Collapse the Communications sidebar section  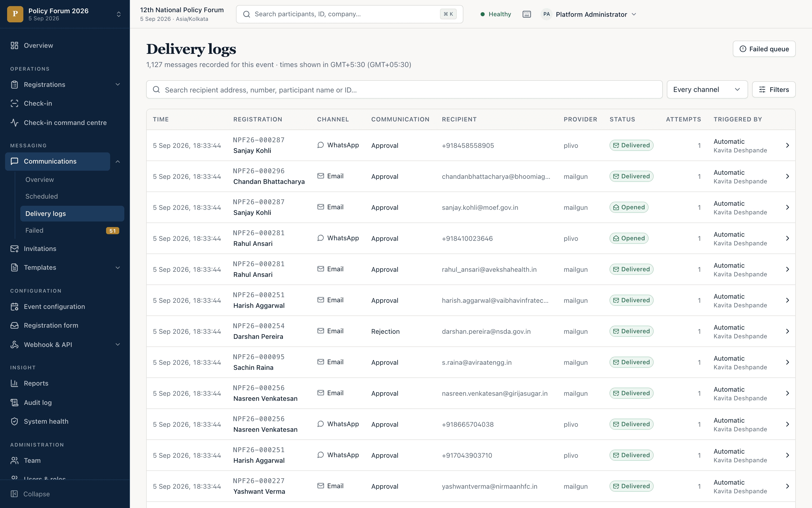coord(118,162)
